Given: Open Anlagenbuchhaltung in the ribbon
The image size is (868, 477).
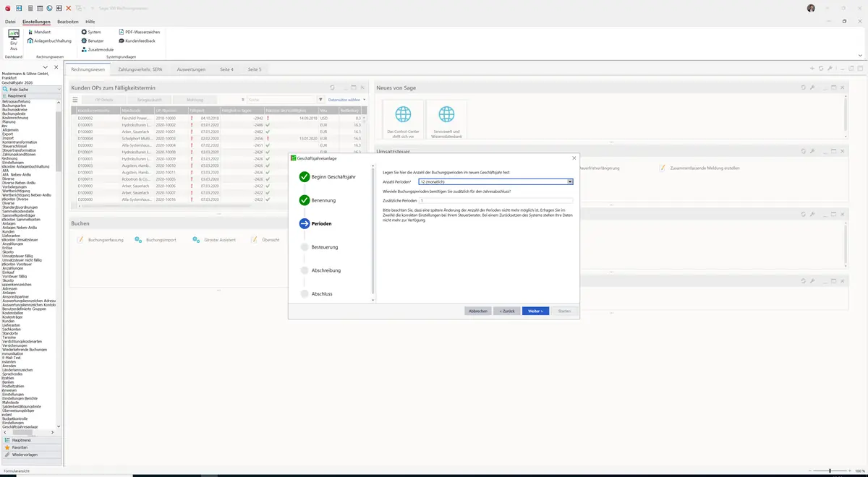Looking at the screenshot, I should [x=49, y=41].
